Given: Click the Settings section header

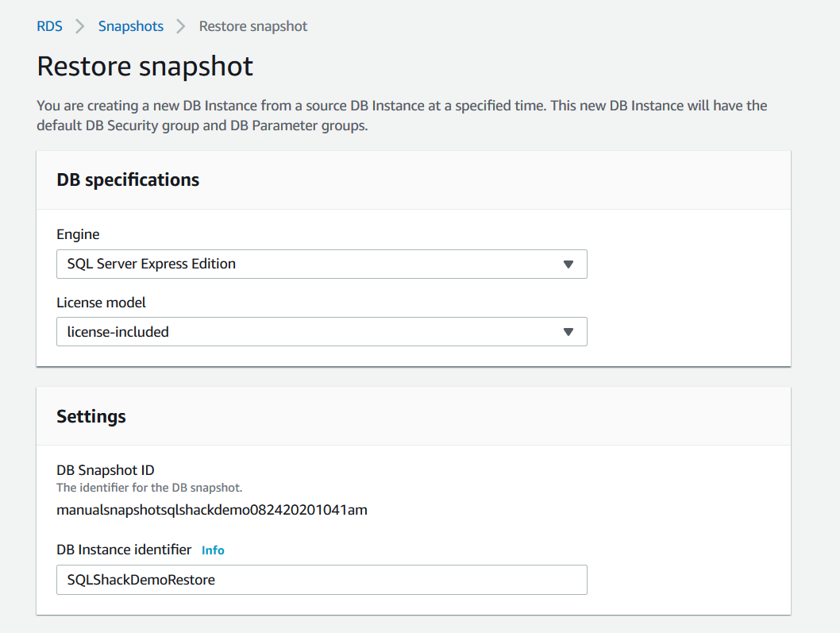Looking at the screenshot, I should (91, 416).
